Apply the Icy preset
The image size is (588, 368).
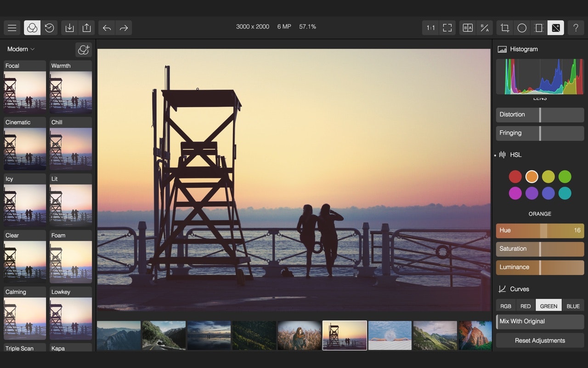click(x=25, y=200)
